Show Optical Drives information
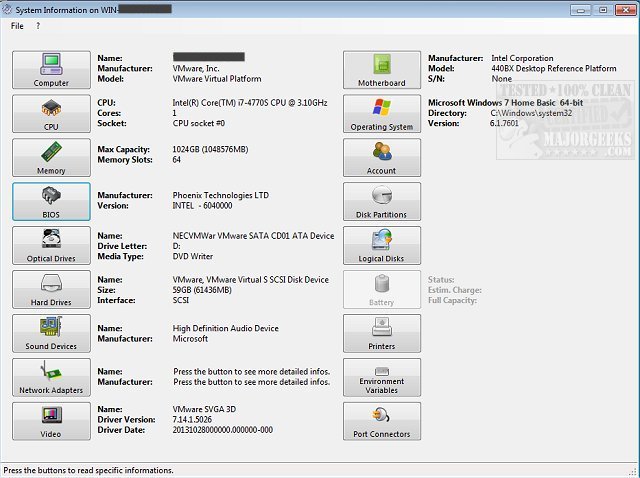 52,245
